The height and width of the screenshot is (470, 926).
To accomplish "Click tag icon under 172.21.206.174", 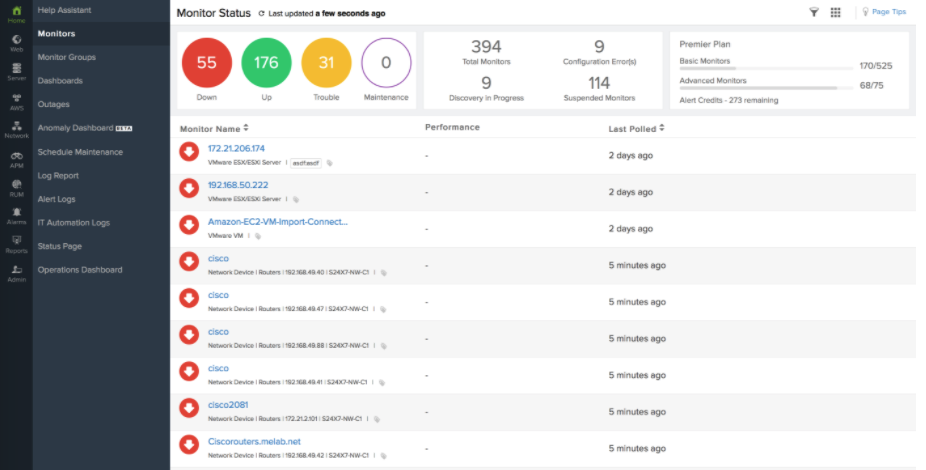I will pyautogui.click(x=330, y=163).
